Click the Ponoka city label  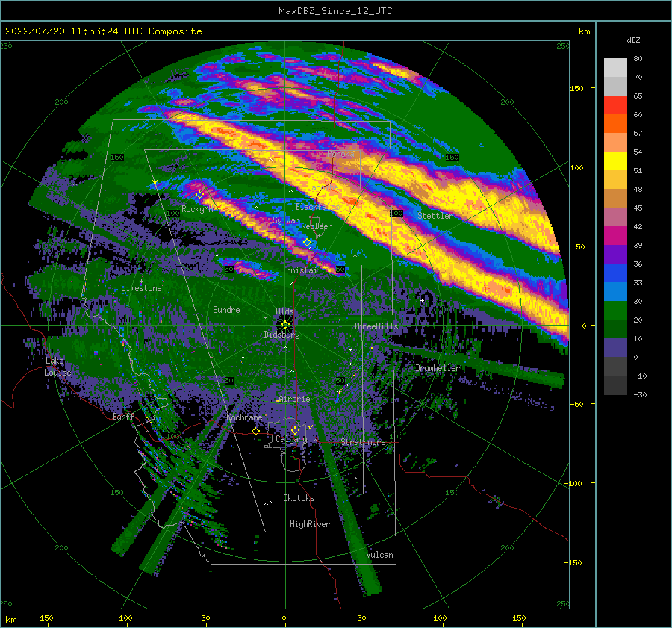tap(340, 154)
